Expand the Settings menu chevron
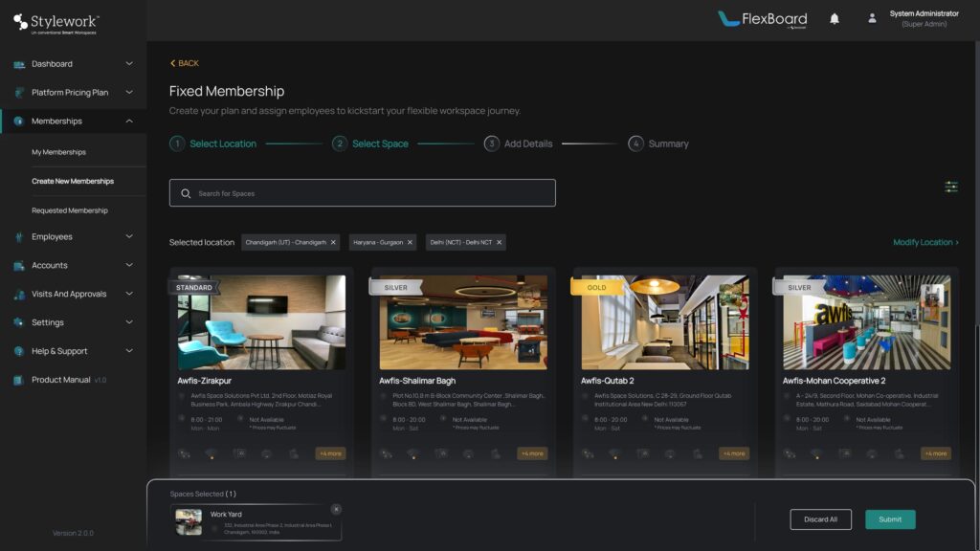980x551 pixels. pyautogui.click(x=129, y=322)
